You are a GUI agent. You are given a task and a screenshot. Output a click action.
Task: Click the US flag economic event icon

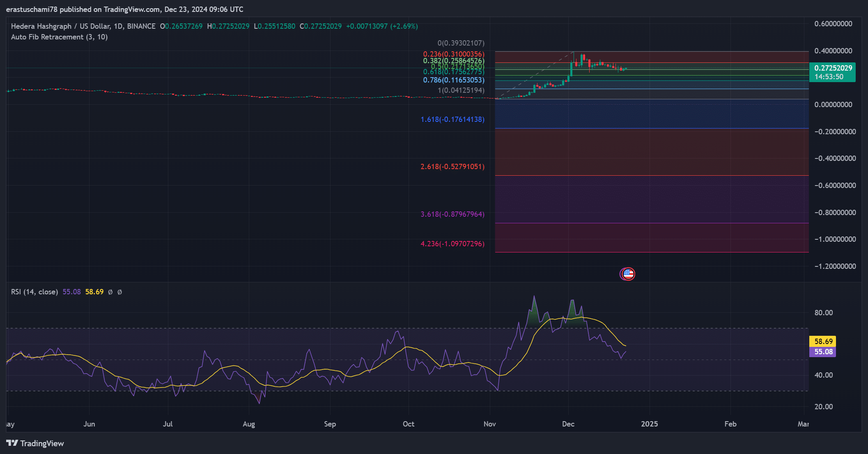[628, 274]
